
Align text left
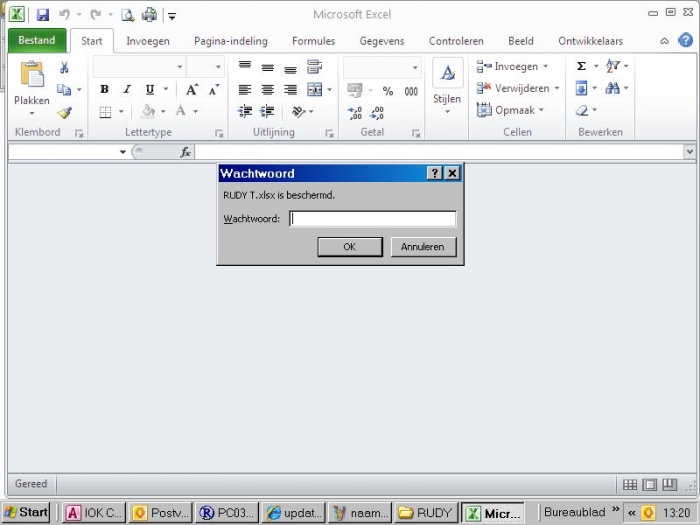(245, 90)
